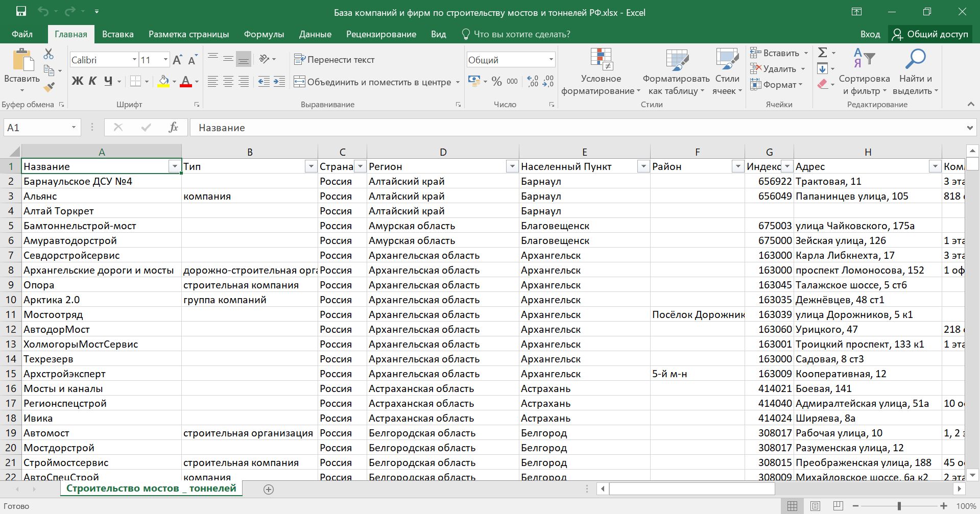Screen dimensions: 980x514
Task: Click the Cut scissors icon
Action: [x=49, y=54]
